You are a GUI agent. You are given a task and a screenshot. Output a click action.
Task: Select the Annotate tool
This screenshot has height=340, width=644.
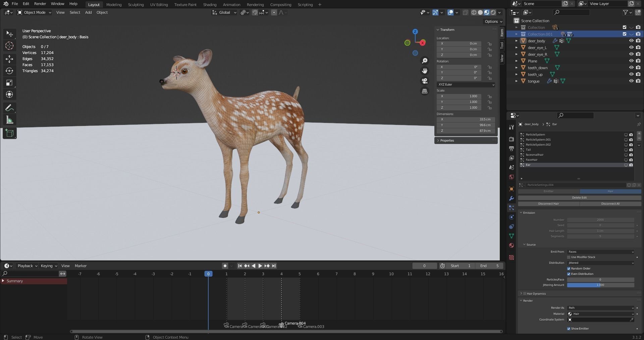[9, 108]
